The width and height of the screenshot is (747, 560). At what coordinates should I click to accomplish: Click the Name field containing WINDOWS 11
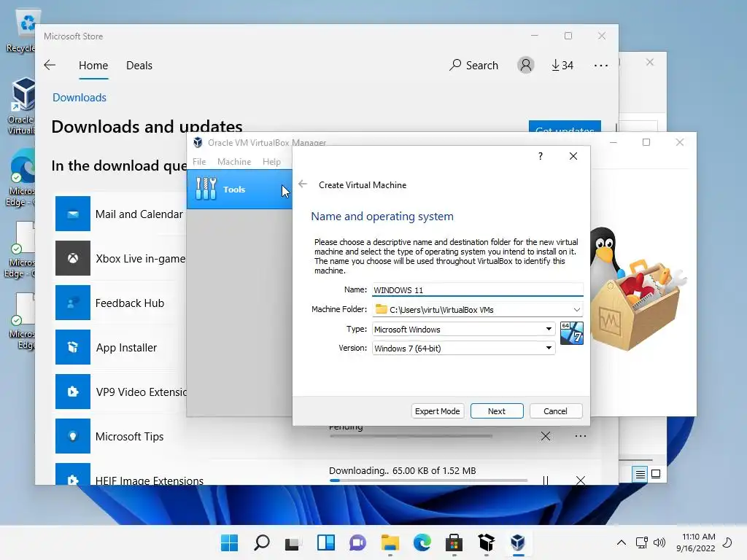(477, 290)
